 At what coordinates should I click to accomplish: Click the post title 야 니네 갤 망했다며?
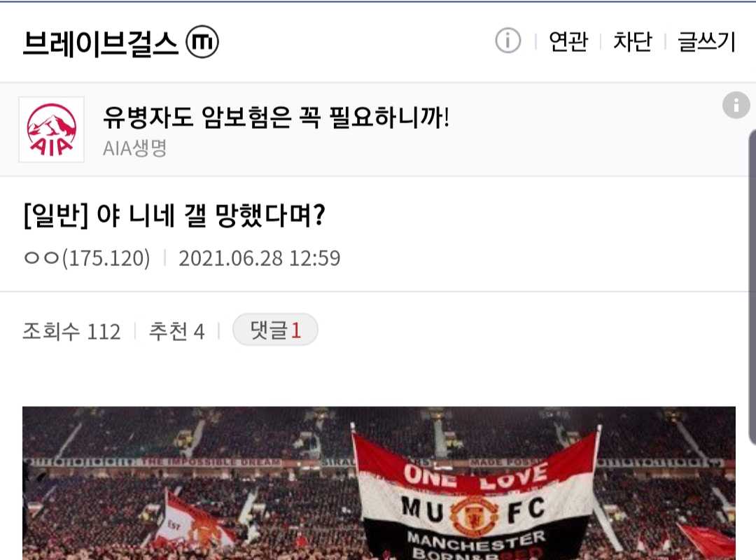[x=211, y=215]
